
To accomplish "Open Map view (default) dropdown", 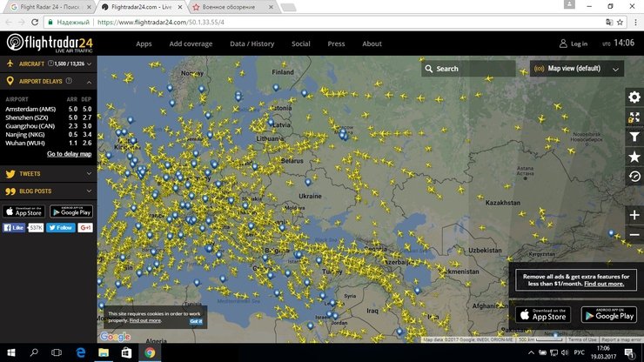I will (x=578, y=68).
